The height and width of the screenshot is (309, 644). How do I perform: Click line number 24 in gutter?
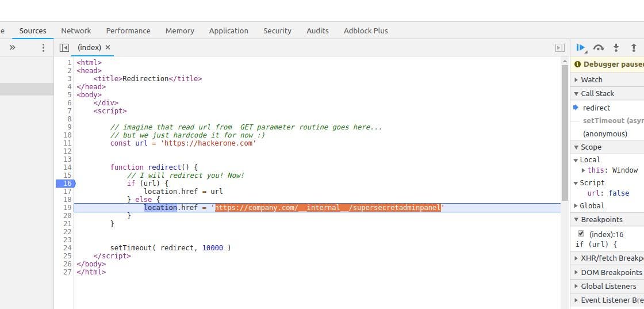[x=67, y=248]
